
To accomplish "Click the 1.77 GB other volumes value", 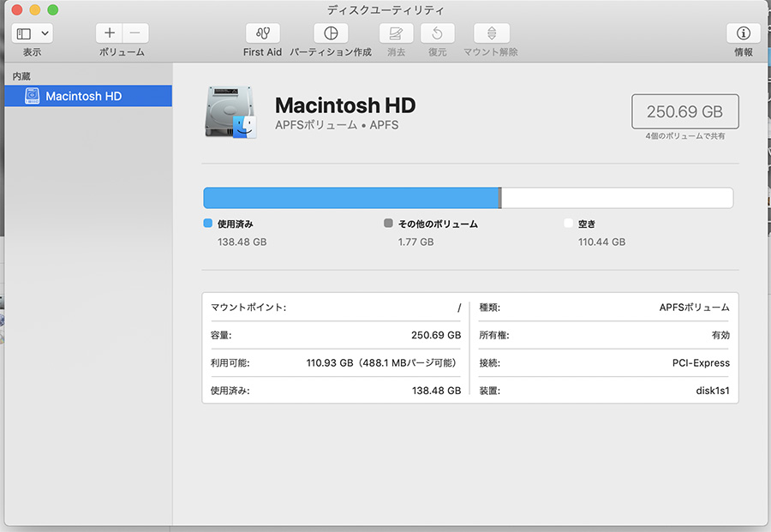I will click(416, 242).
